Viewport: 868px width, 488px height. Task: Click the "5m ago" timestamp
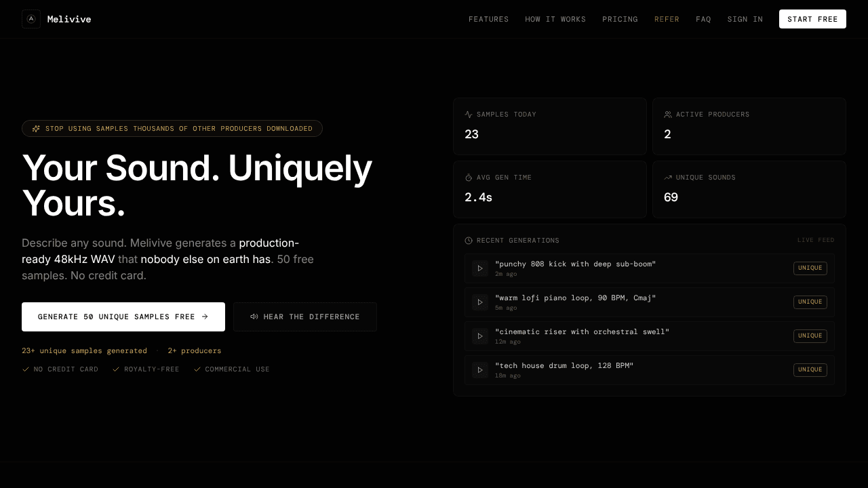tap(506, 308)
